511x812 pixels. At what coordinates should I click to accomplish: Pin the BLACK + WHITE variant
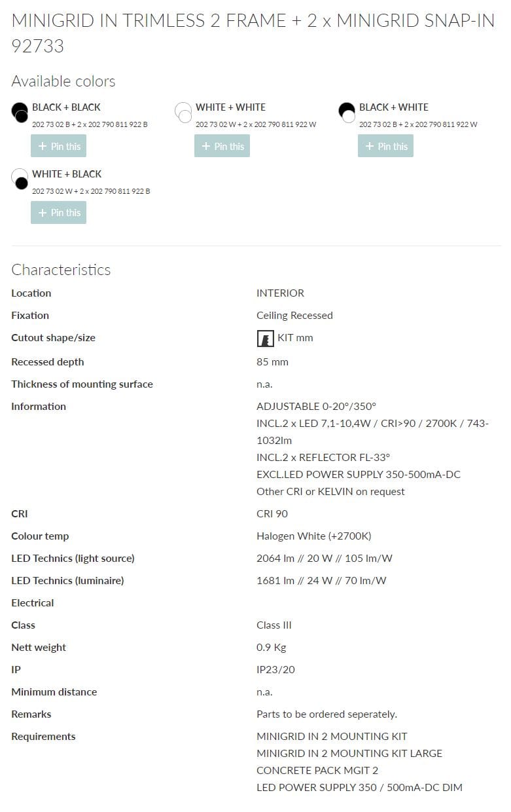385,145
